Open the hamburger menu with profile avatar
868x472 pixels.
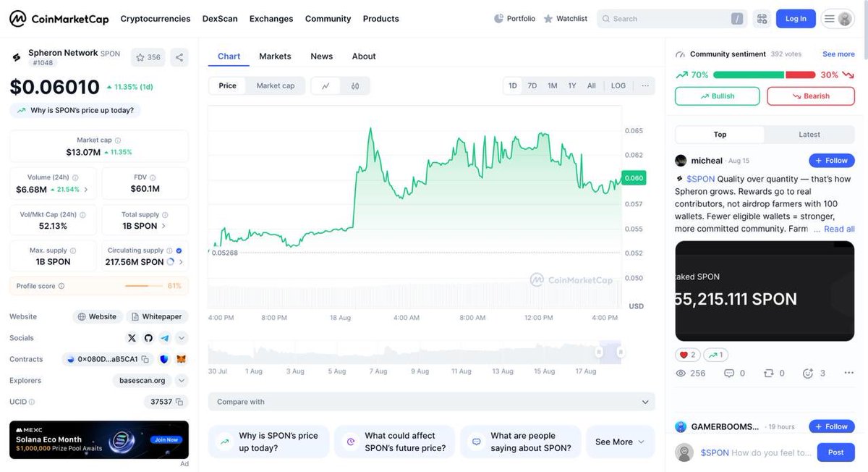click(838, 19)
